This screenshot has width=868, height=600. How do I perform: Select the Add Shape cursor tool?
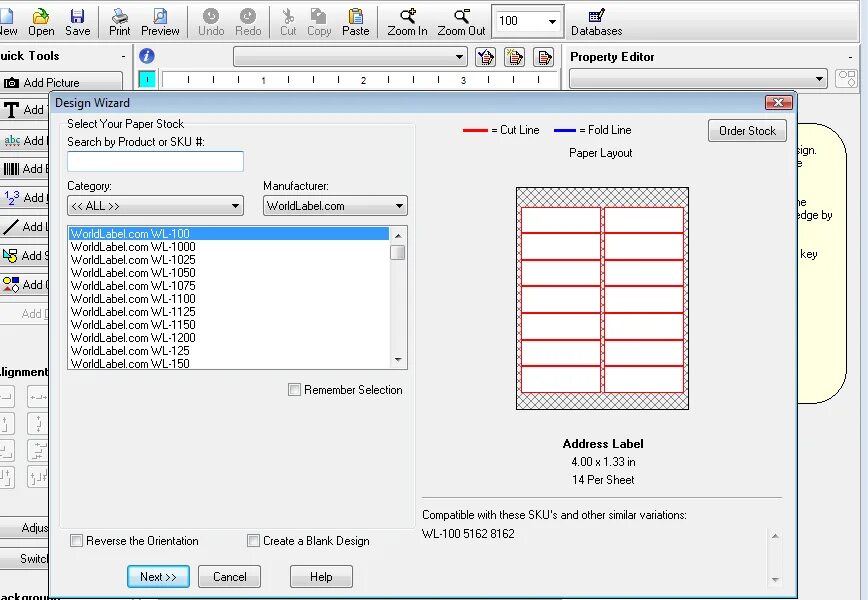pyautogui.click(x=24, y=256)
